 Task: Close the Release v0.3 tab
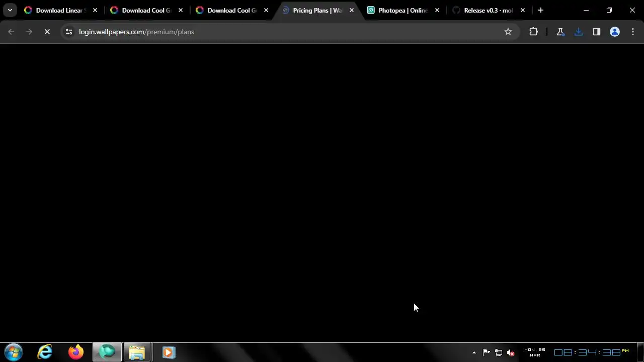[x=523, y=10]
